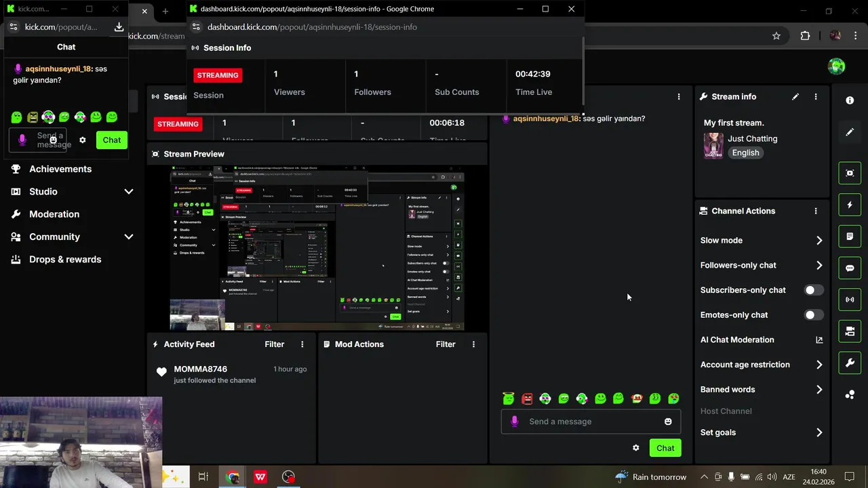
Task: Toggle the chat bubble widget icon in sidebar
Action: [x=850, y=268]
